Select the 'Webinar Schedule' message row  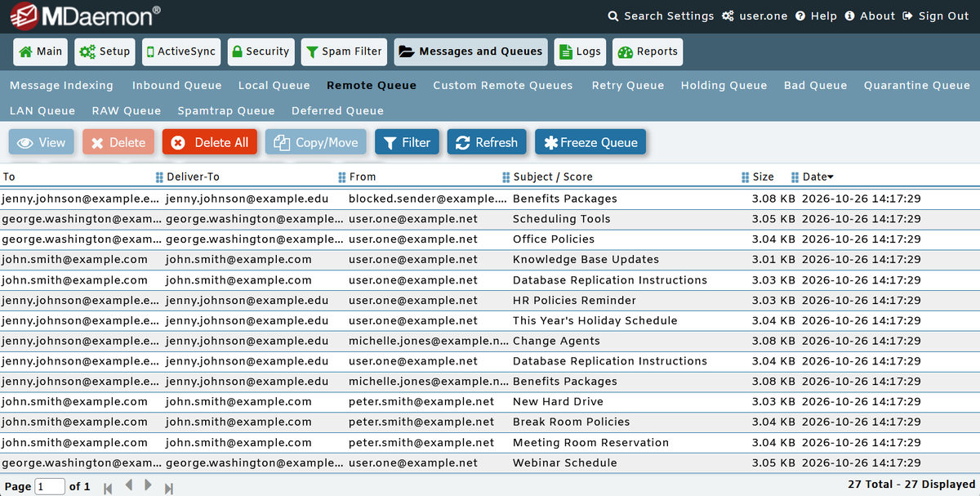[x=490, y=462]
